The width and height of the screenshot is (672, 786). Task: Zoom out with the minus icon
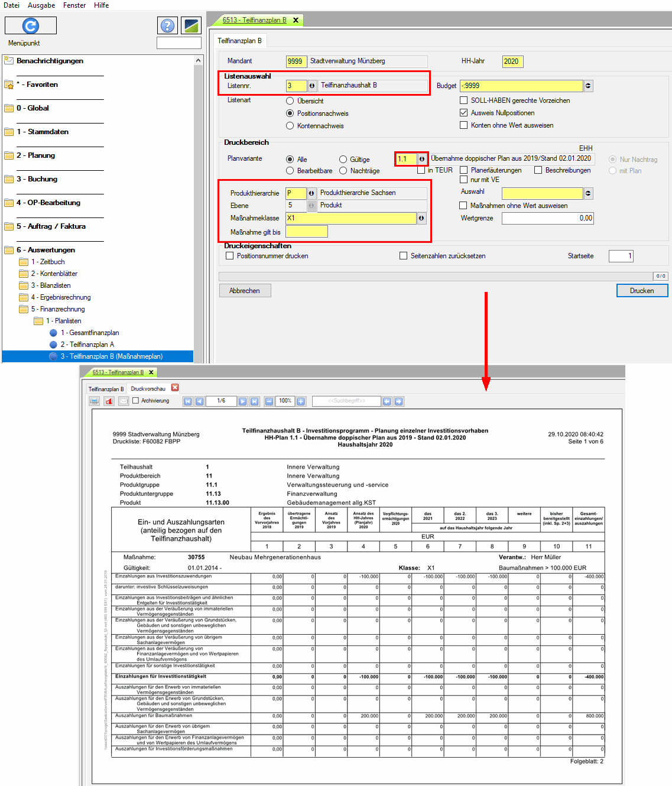tap(269, 401)
